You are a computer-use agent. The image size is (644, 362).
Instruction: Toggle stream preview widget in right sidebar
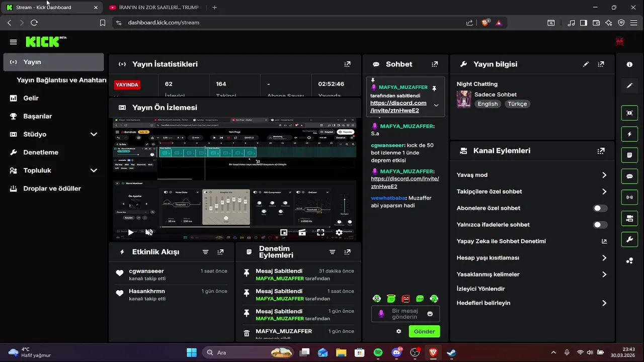[x=629, y=113]
